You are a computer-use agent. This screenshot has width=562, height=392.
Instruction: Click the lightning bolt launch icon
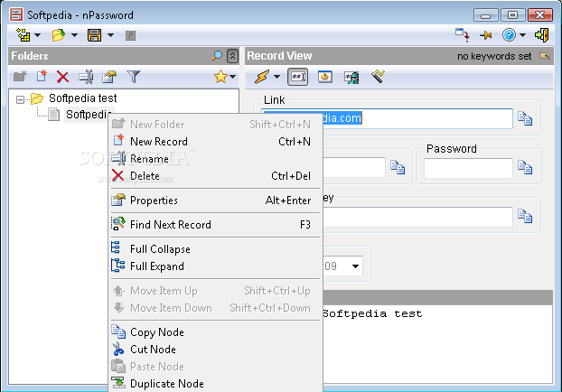(x=262, y=77)
